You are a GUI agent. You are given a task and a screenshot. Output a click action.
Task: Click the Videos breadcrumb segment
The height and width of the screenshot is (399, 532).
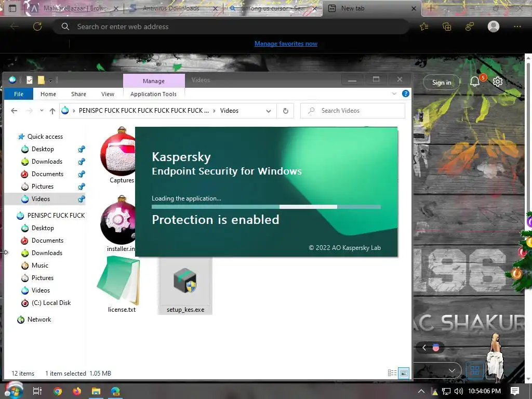point(229,111)
